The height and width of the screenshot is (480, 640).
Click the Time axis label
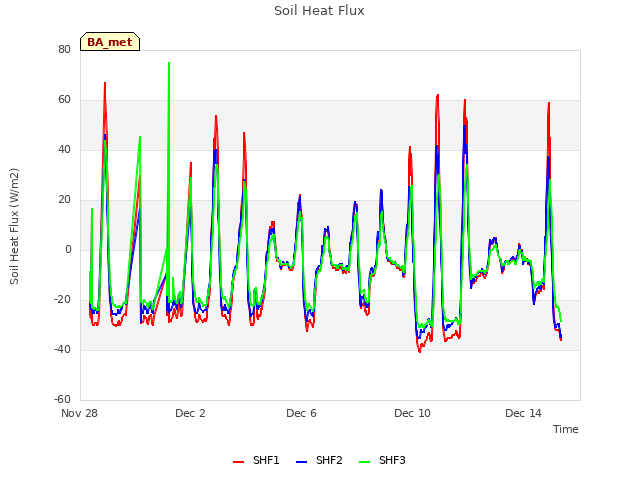565,429
